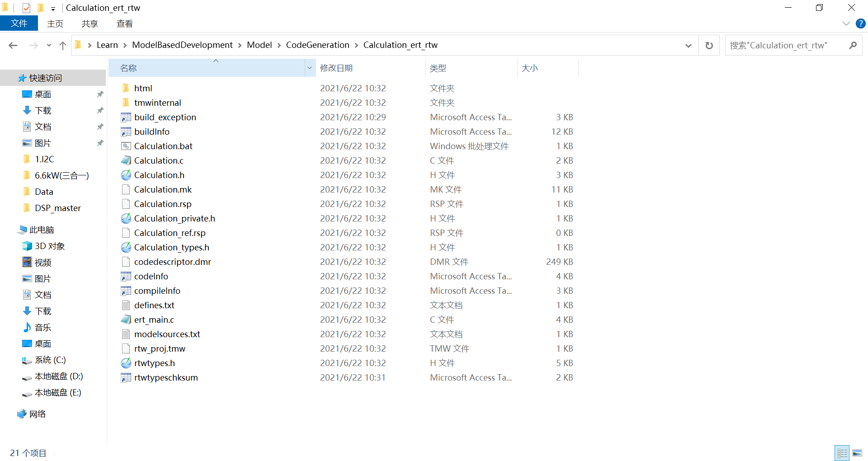Click the Calculation_types.h file icon
This screenshot has width=868, height=461.
[x=126, y=247]
